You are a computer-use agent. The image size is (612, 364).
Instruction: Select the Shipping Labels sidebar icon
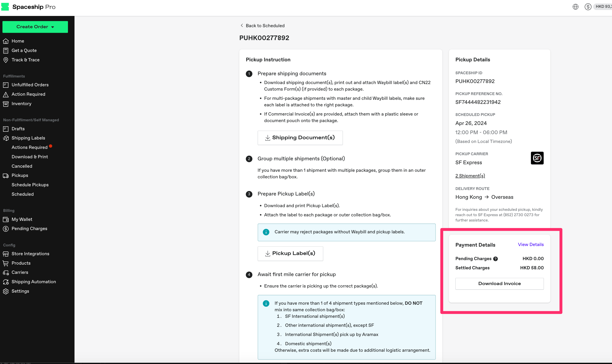coord(6,138)
